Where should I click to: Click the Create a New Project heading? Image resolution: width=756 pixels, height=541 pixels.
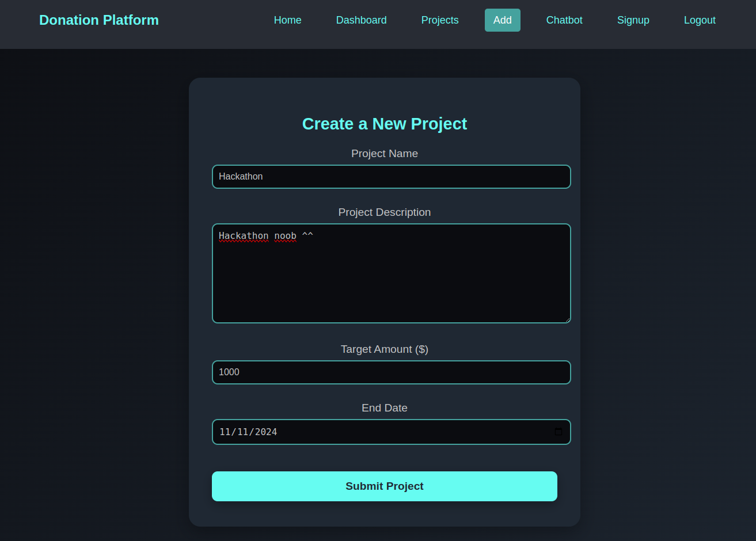click(x=384, y=124)
